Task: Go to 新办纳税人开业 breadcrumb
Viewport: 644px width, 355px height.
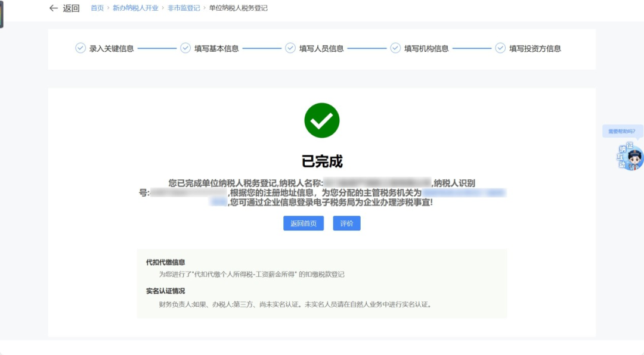Action: point(135,8)
